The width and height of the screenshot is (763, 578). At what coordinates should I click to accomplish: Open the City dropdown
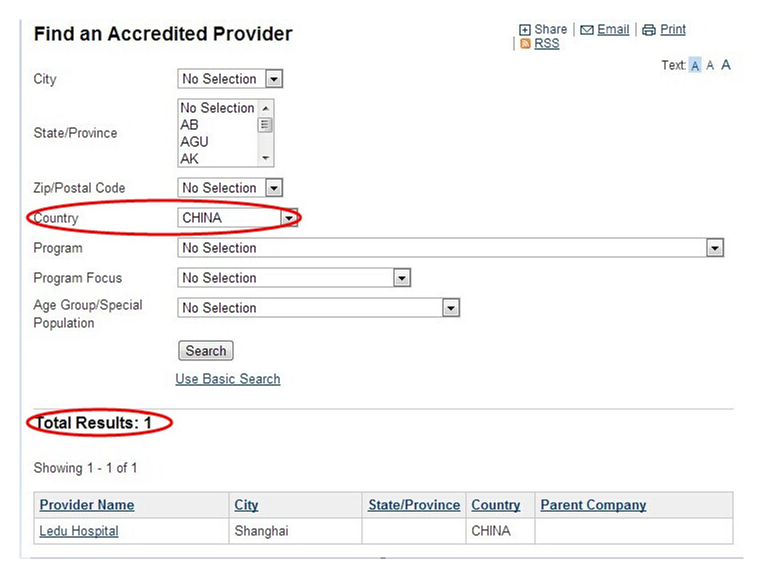274,79
